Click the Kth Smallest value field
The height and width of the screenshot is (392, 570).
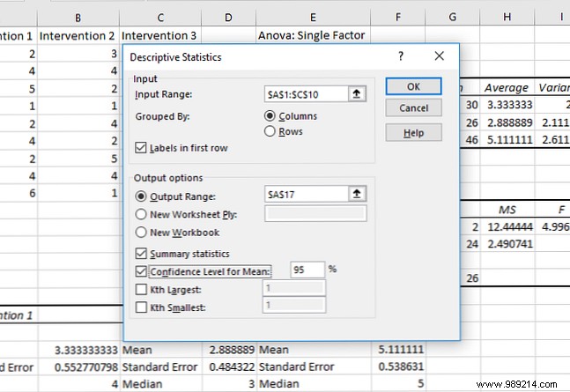(294, 305)
